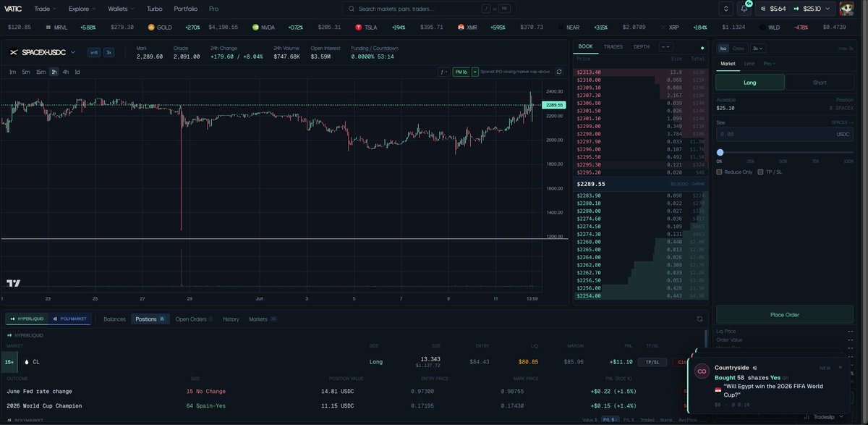Select the Short side
Viewport: 868px width, 425px height.
point(820,83)
